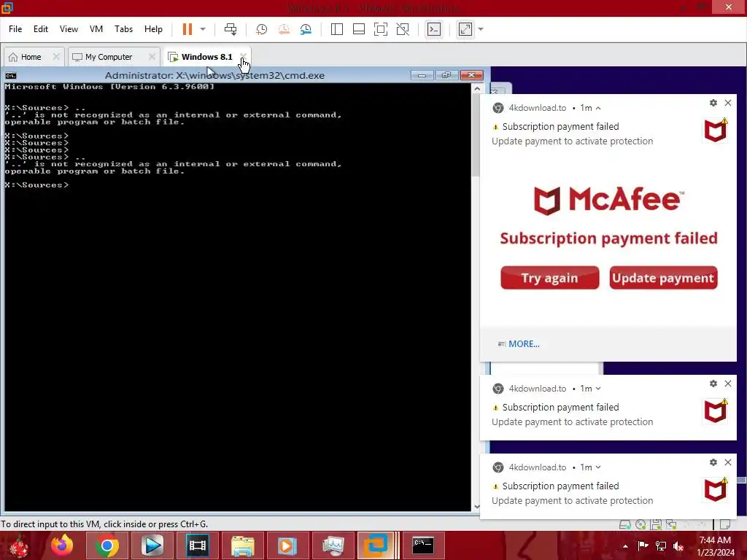Click the revert to snapshot icon
The width and height of the screenshot is (747, 560).
[284, 29]
